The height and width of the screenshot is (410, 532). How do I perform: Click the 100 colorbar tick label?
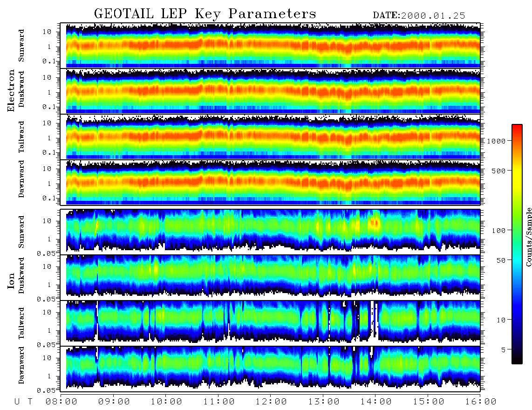(x=498, y=231)
